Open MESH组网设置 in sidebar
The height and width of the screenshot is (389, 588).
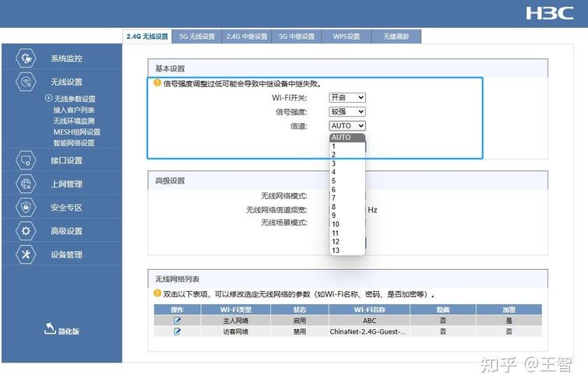(77, 132)
